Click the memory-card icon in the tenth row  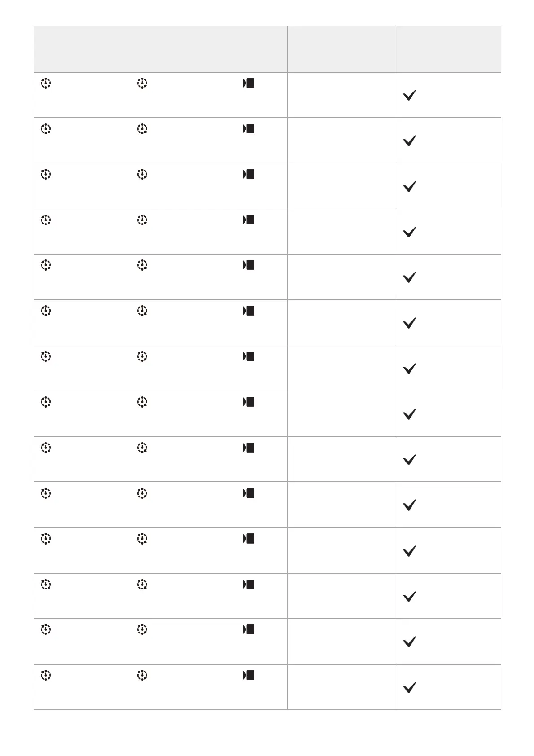click(x=249, y=493)
